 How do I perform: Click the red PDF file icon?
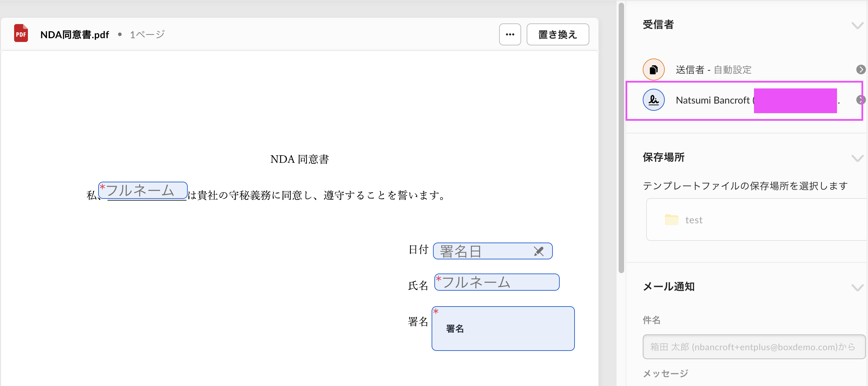[21, 33]
